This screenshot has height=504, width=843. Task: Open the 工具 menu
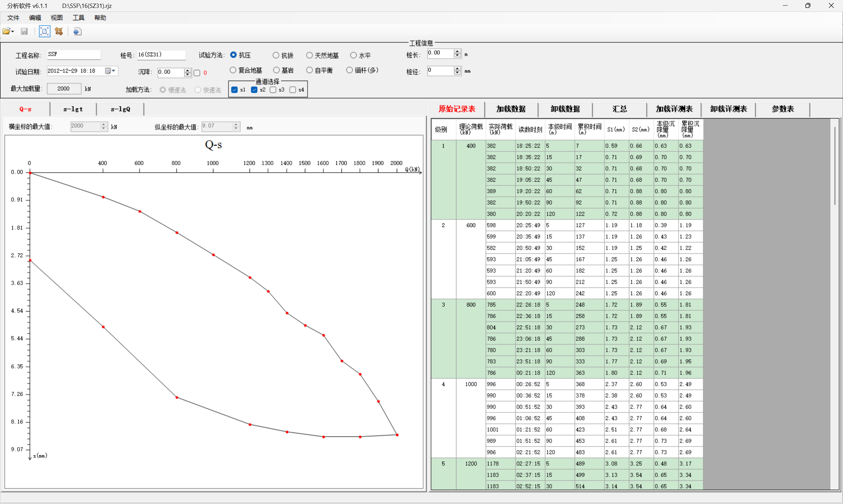click(x=78, y=18)
